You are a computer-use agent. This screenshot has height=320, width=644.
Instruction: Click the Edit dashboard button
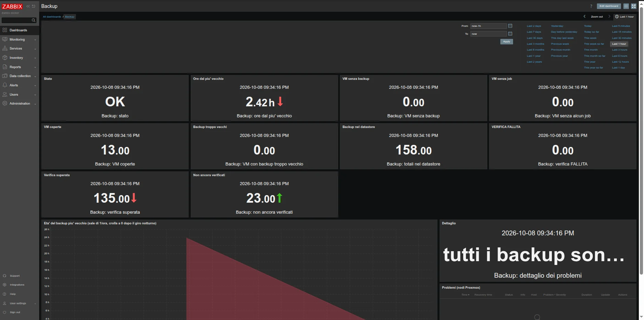click(609, 6)
